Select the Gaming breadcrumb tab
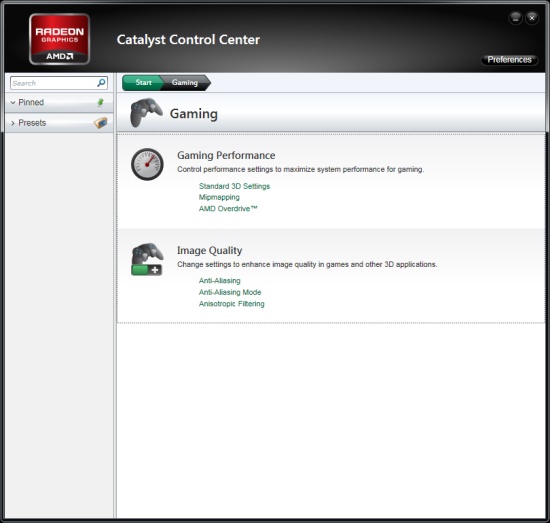Image resolution: width=550 pixels, height=523 pixels. pos(185,82)
